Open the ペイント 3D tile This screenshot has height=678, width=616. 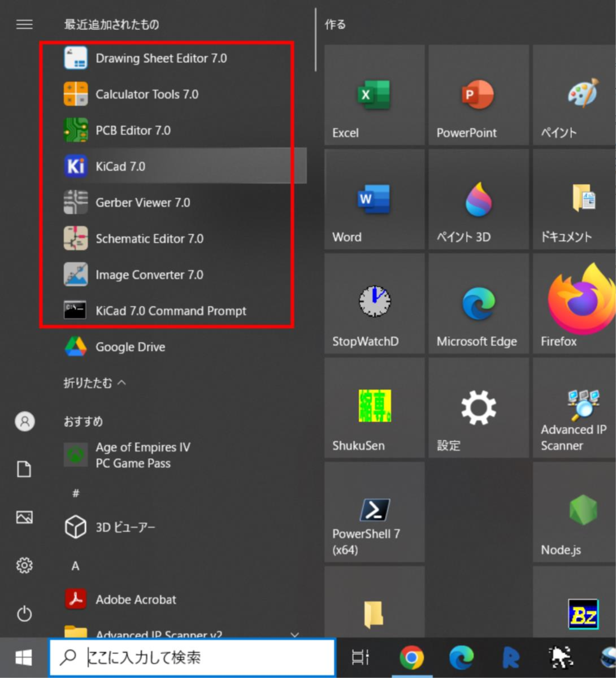click(479, 199)
